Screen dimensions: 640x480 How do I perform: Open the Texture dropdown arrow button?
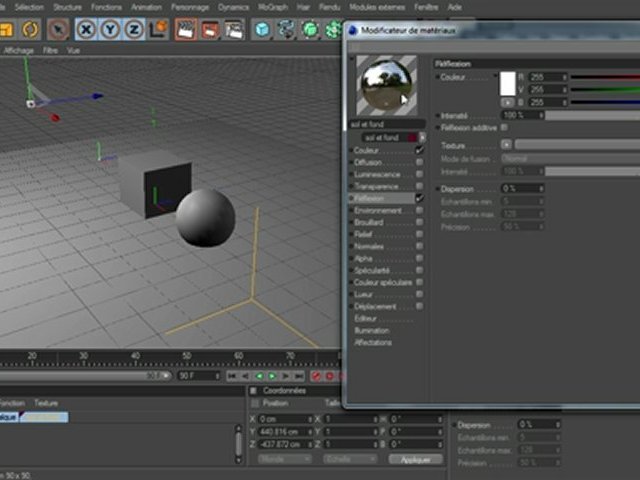pos(505,145)
